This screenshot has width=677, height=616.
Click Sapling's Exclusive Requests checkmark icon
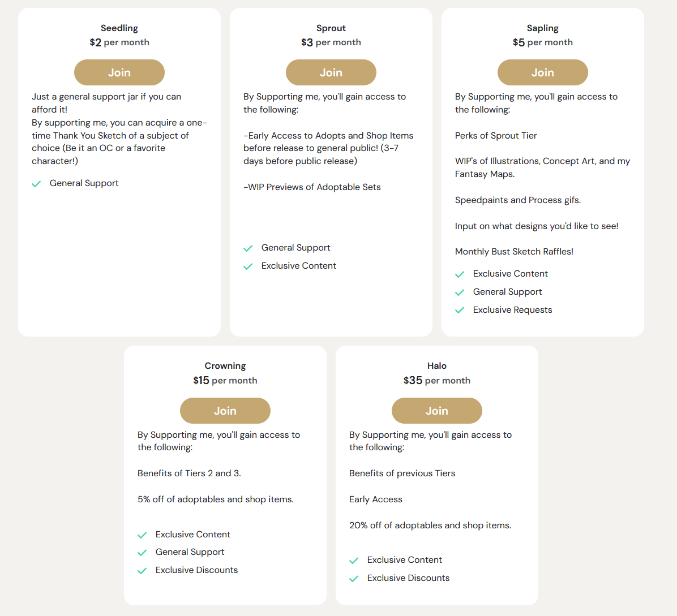(460, 311)
